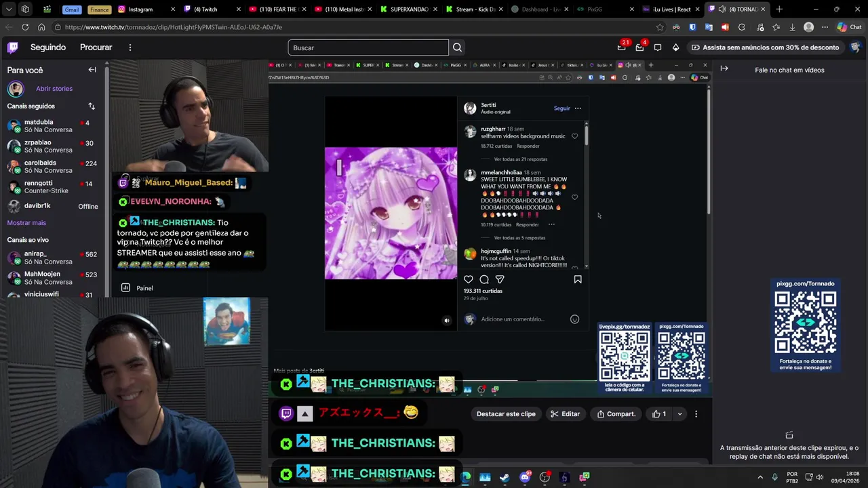The height and width of the screenshot is (488, 868).
Task: Open Discord from the taskbar
Action: click(x=525, y=477)
